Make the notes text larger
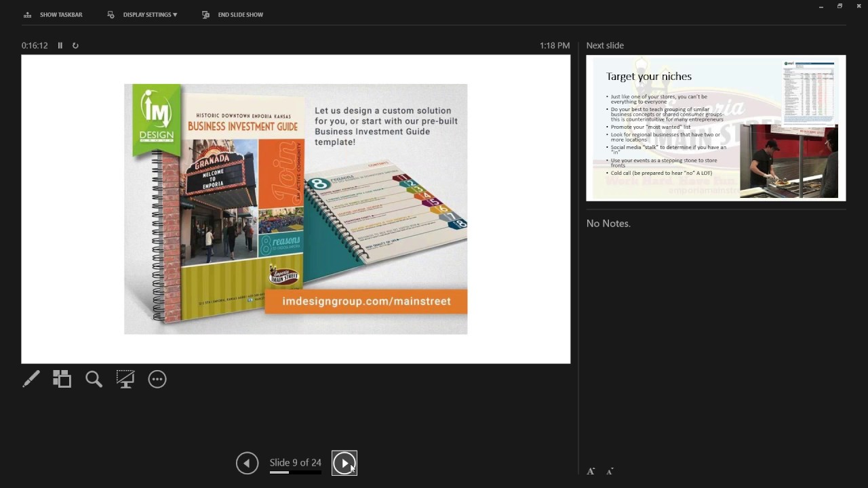 [591, 471]
